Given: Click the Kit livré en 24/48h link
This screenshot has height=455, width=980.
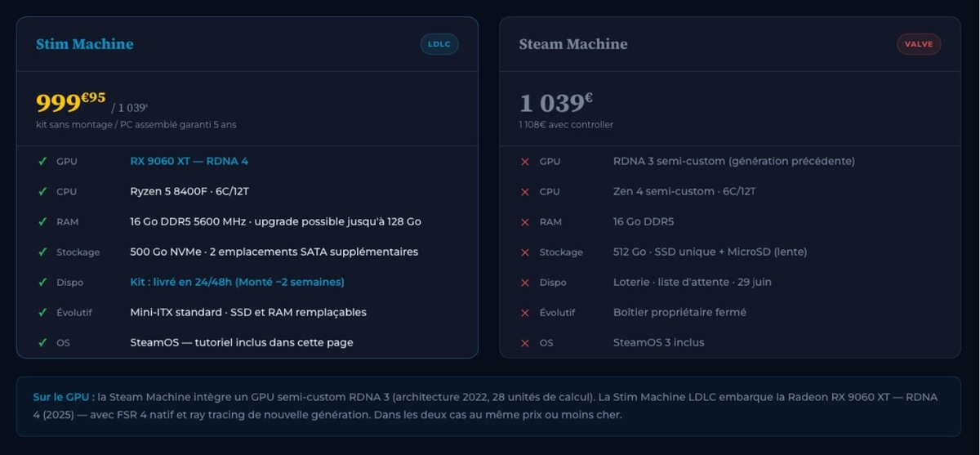Looking at the screenshot, I should (x=238, y=282).
